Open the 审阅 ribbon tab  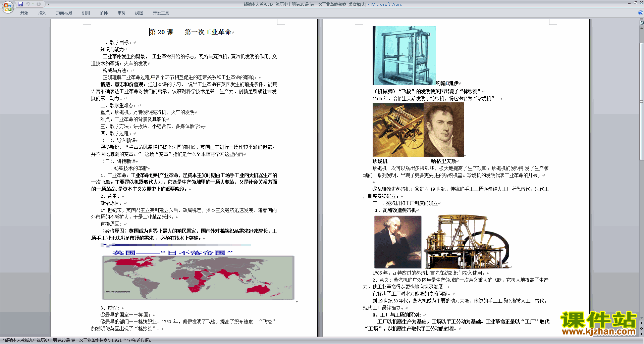coord(121,13)
